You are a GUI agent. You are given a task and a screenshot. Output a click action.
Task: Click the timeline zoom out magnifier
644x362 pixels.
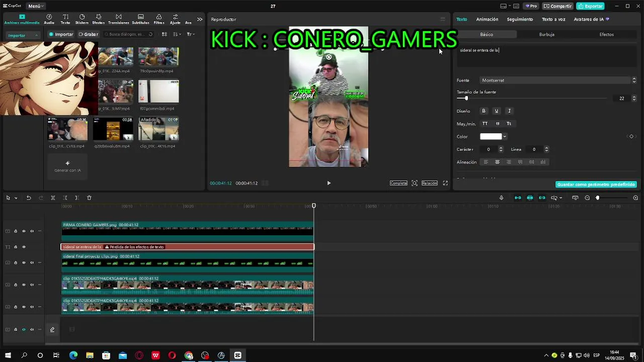pos(587,198)
